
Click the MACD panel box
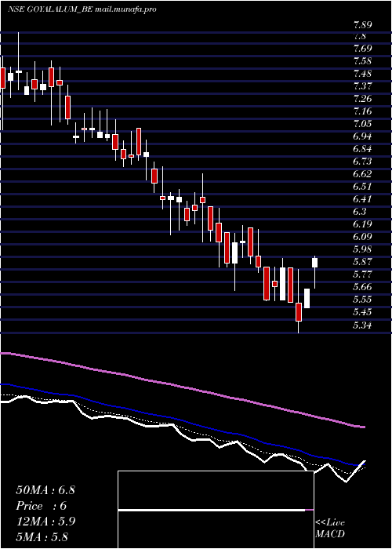coord(216,510)
